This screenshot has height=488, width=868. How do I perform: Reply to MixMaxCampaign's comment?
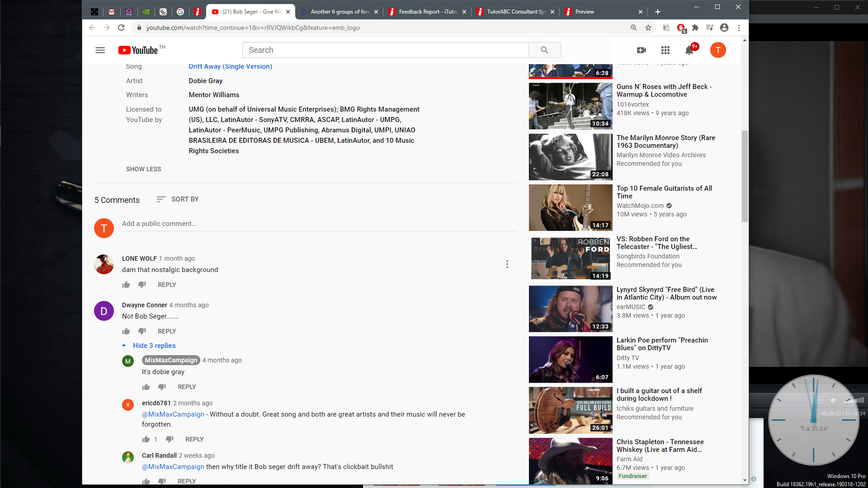(186, 387)
